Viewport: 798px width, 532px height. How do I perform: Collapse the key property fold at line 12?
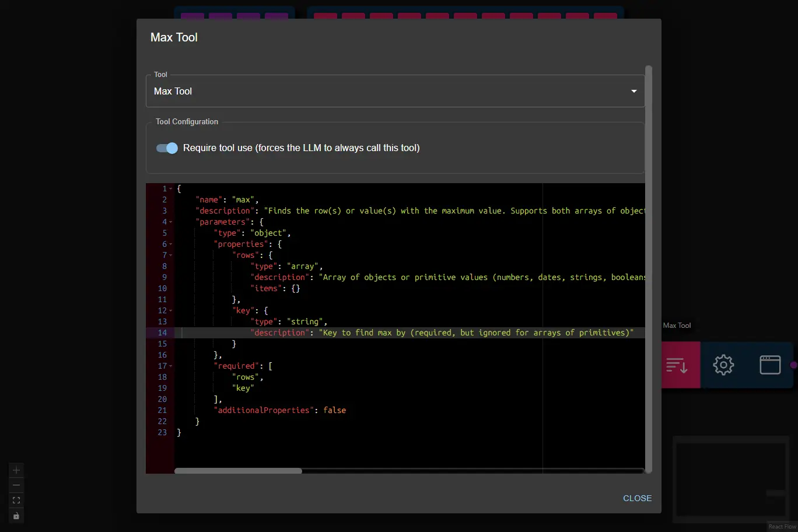pos(170,310)
